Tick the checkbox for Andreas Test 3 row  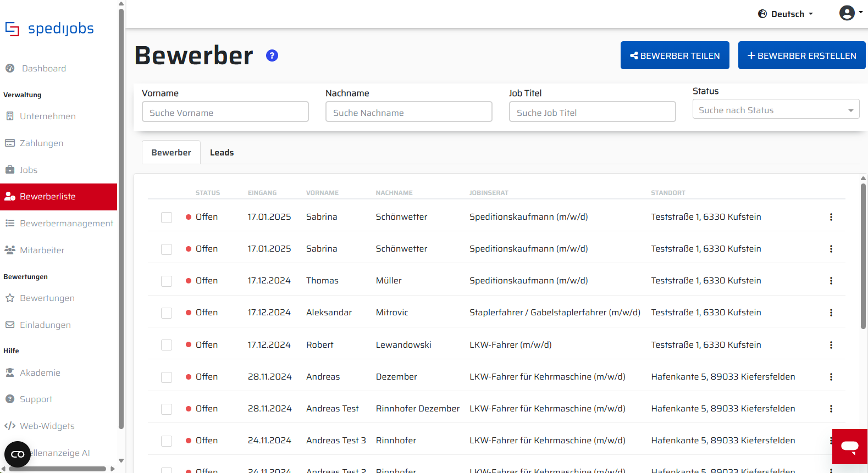click(167, 441)
